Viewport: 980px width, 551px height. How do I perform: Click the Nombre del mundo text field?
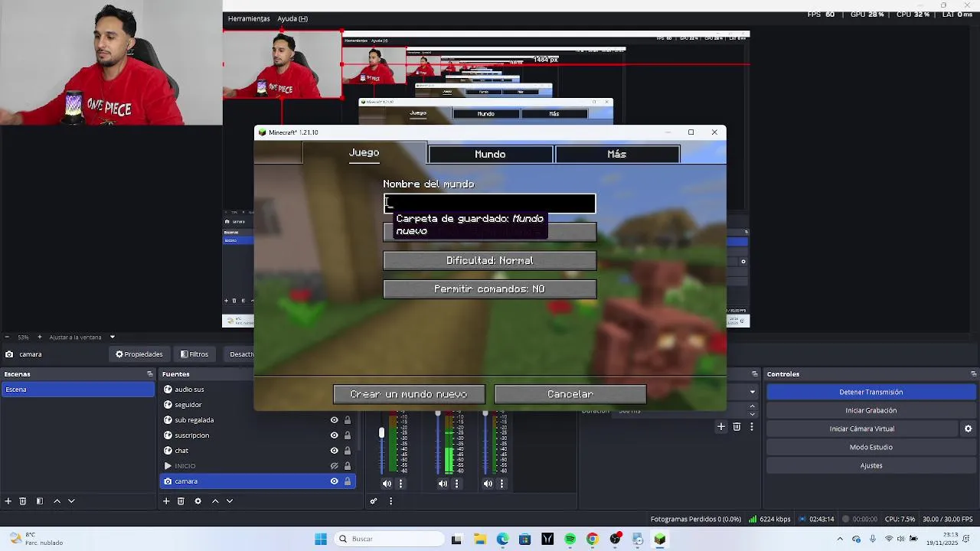490,204
